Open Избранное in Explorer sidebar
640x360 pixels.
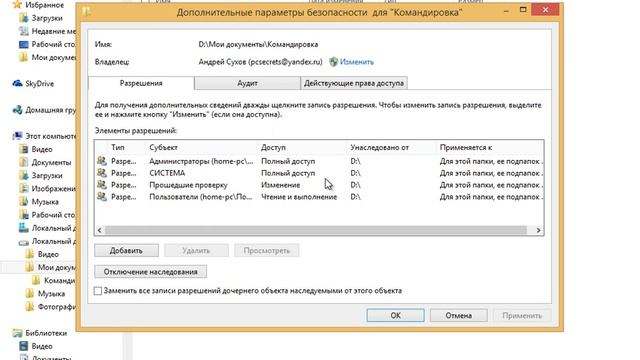click(44, 5)
